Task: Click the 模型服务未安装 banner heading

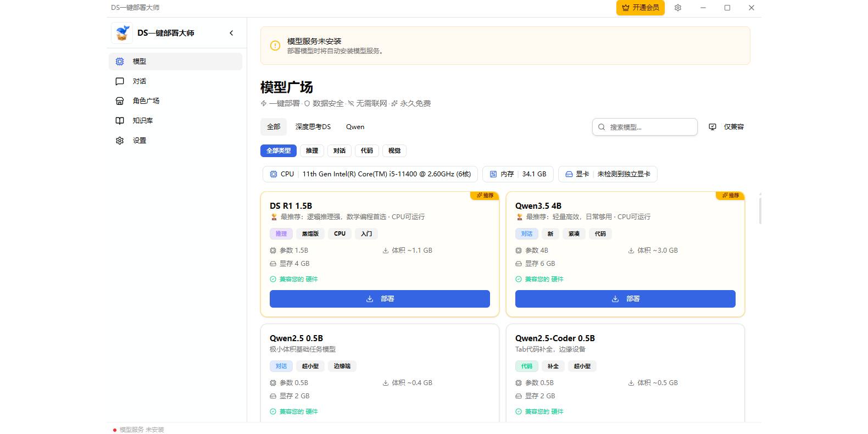Action: (x=314, y=41)
